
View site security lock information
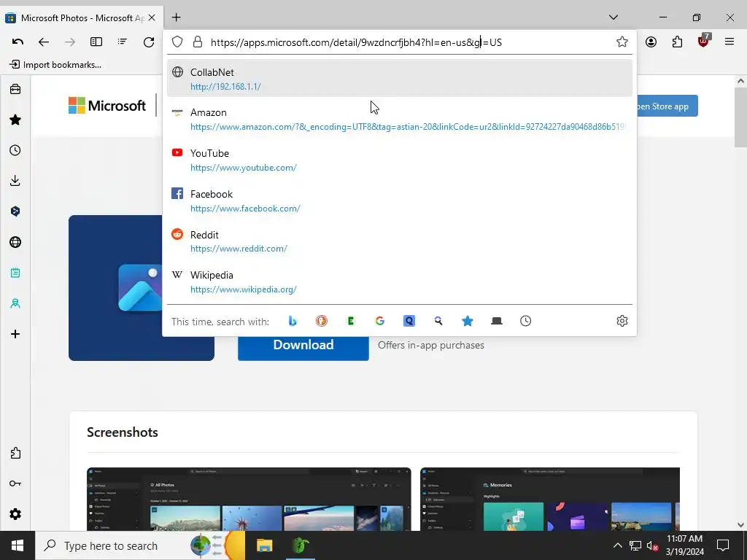tap(197, 42)
